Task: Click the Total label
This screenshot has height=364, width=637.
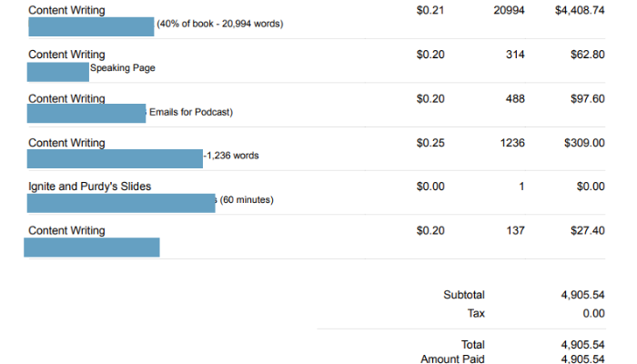Action: [473, 345]
